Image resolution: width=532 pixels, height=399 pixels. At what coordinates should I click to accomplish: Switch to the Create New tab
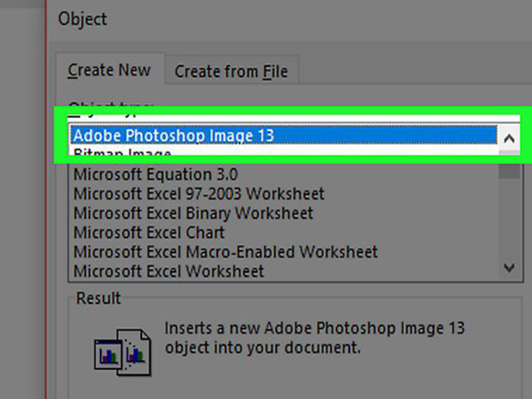point(109,71)
